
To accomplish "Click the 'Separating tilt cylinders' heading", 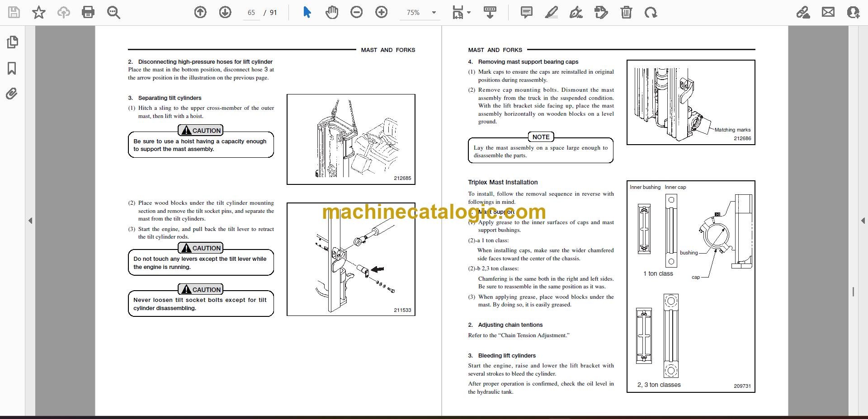I will [170, 98].
